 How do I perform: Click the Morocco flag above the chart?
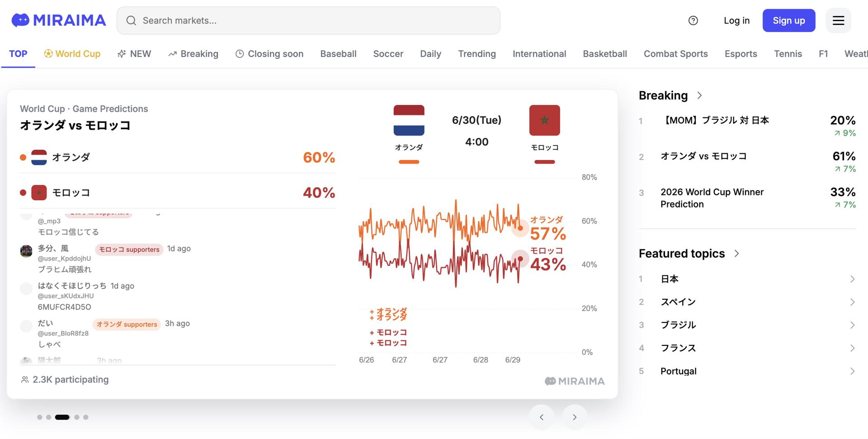coord(544,120)
